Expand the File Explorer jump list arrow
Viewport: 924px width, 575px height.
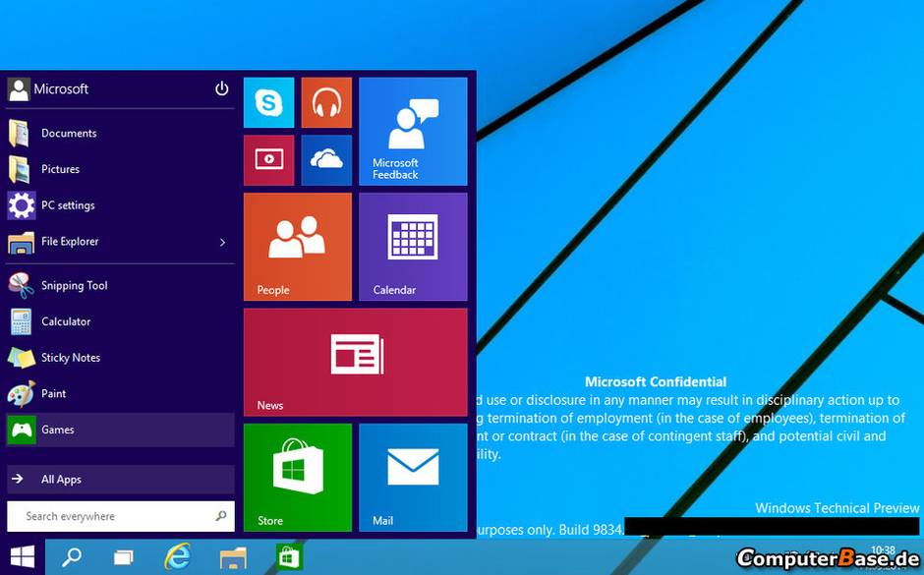(x=223, y=242)
